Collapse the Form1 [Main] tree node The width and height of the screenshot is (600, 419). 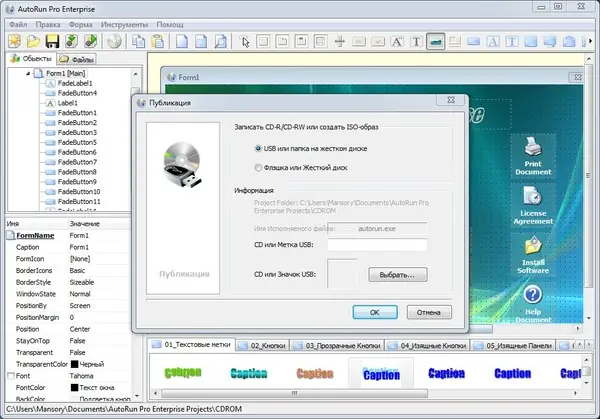pos(28,73)
